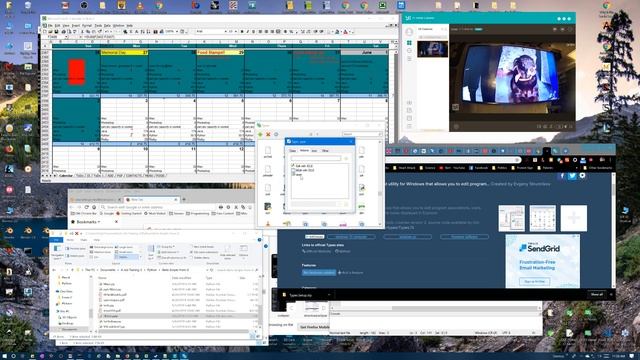Click the Fill Color bucket in Excel

coord(337,31)
